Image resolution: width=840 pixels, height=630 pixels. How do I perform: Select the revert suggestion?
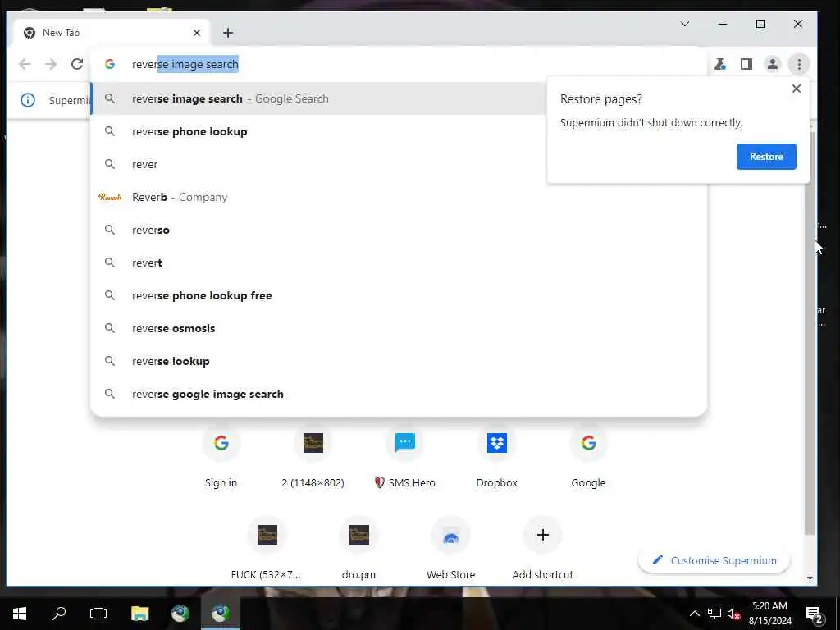pyautogui.click(x=399, y=262)
